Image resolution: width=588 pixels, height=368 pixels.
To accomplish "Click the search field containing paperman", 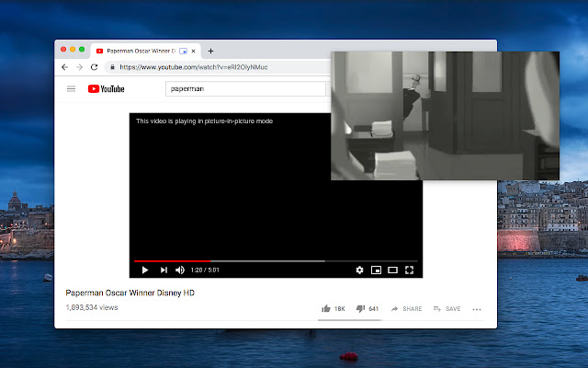I will pos(244,89).
